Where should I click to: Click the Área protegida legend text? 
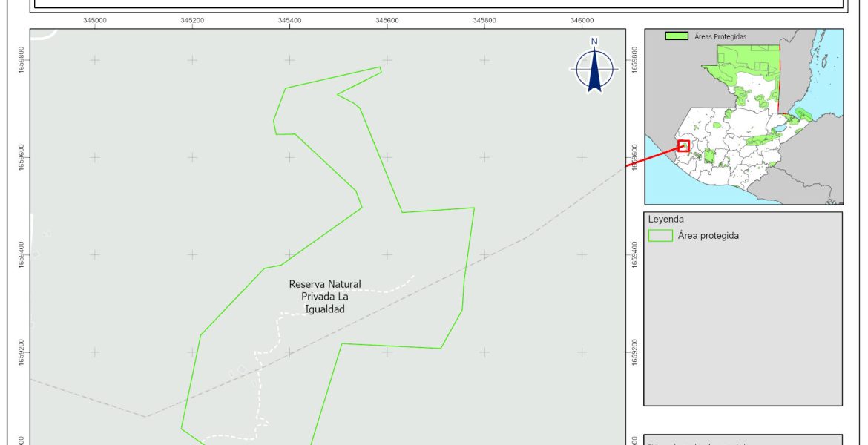tap(708, 236)
